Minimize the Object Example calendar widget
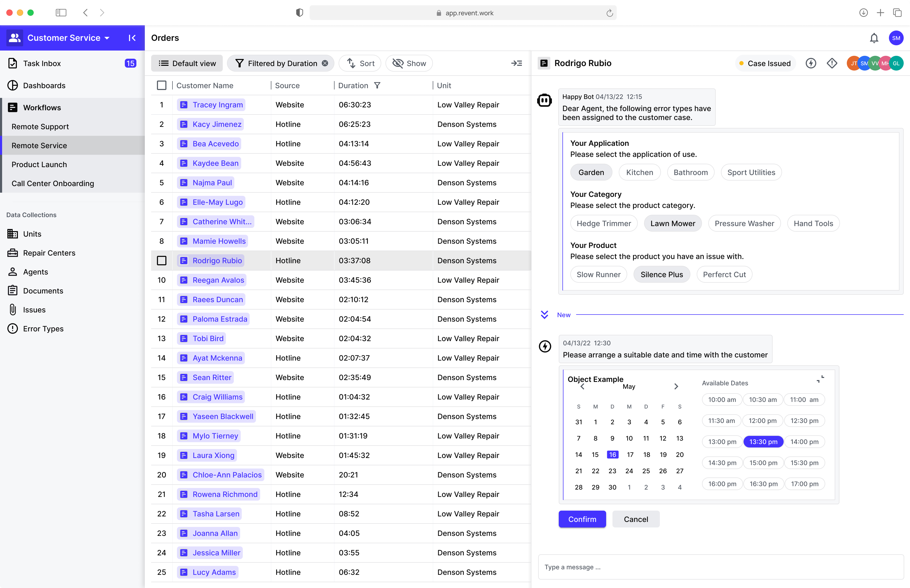 pyautogui.click(x=820, y=379)
